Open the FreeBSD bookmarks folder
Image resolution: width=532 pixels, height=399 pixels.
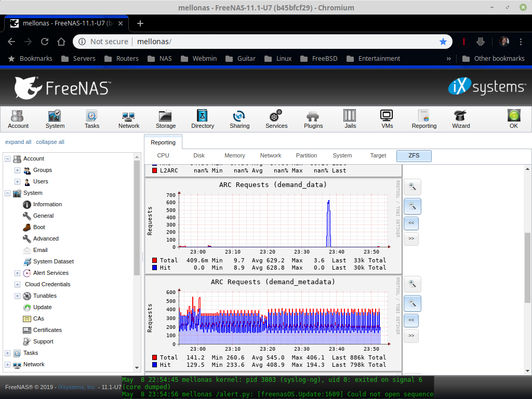[319, 59]
